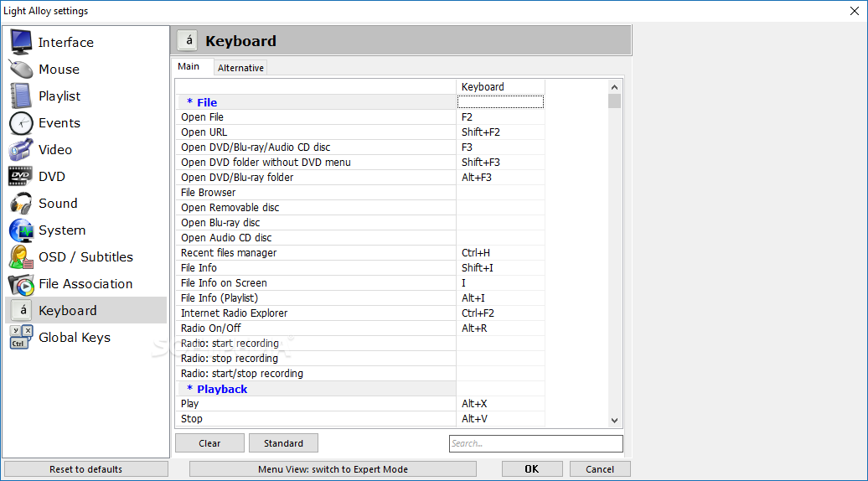Switch to the Alternative tab
This screenshot has width=868, height=481.
[x=240, y=68]
